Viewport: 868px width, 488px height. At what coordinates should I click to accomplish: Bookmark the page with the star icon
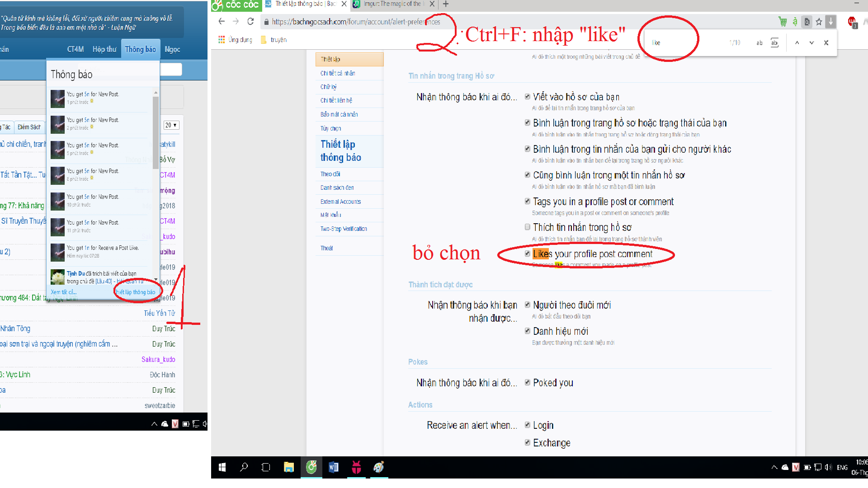[x=819, y=21]
